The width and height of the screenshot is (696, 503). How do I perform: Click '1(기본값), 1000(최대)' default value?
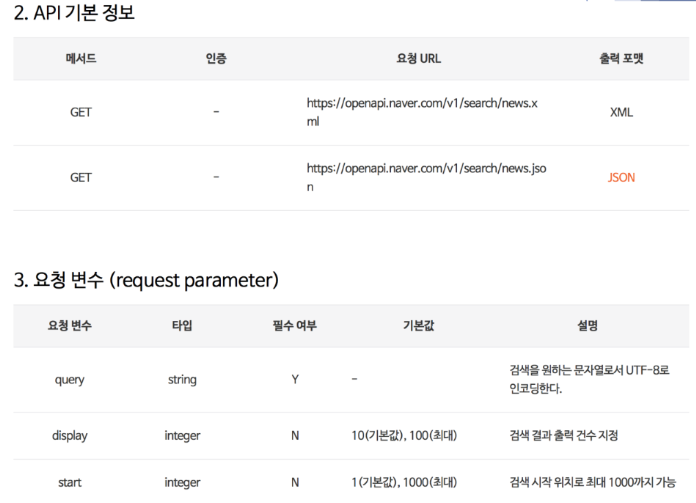click(x=404, y=483)
